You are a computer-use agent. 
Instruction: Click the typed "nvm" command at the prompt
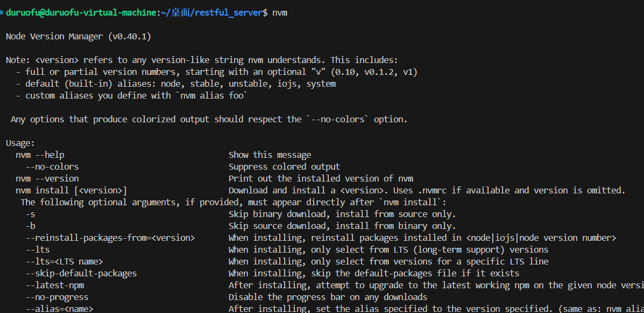point(280,12)
